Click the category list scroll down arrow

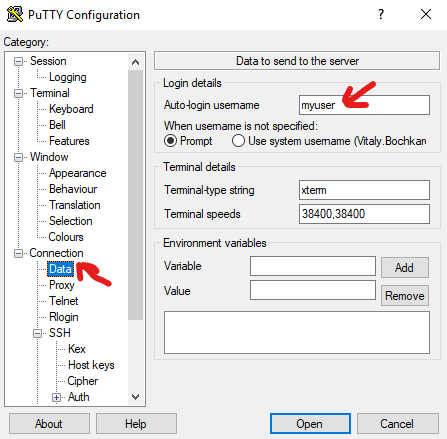coord(135,397)
